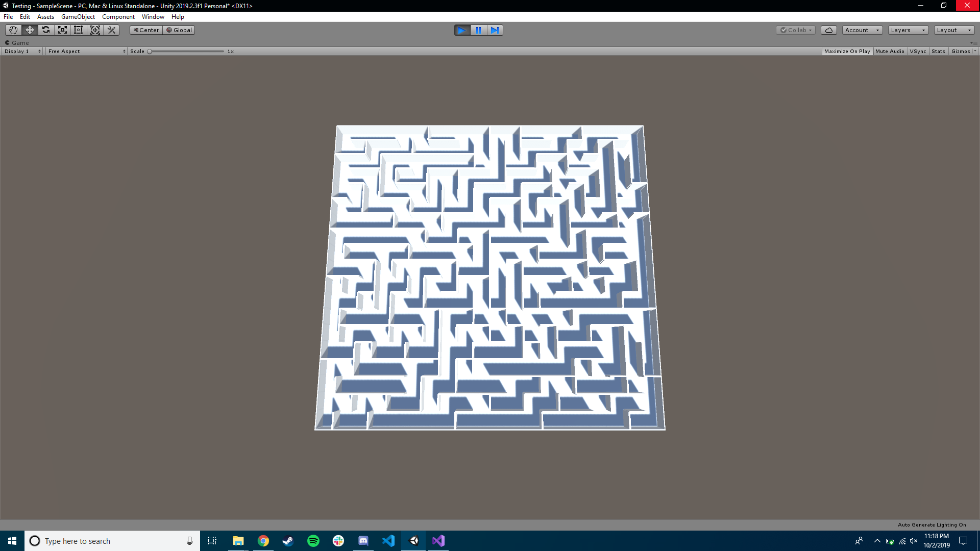Open Display 1 dropdown

22,52
